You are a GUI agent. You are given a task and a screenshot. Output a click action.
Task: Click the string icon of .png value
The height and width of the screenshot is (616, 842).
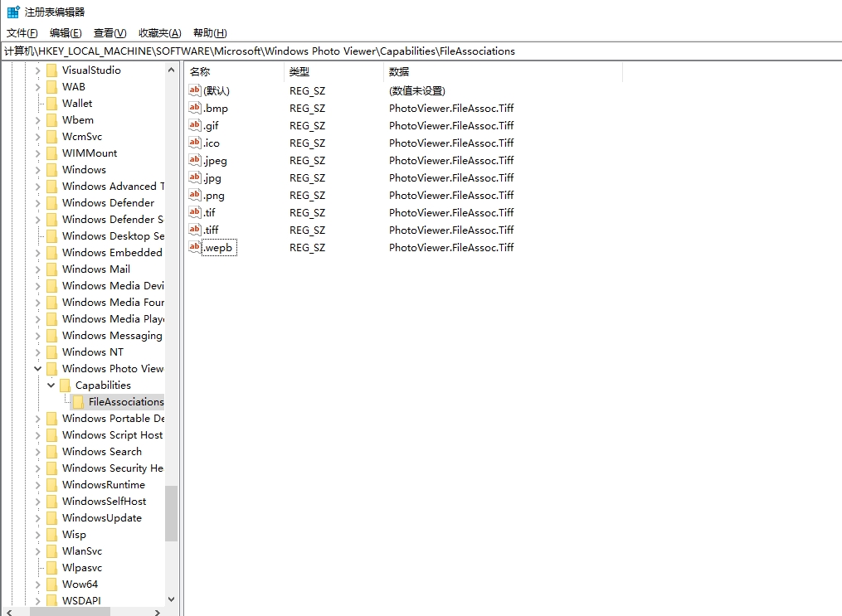point(194,195)
